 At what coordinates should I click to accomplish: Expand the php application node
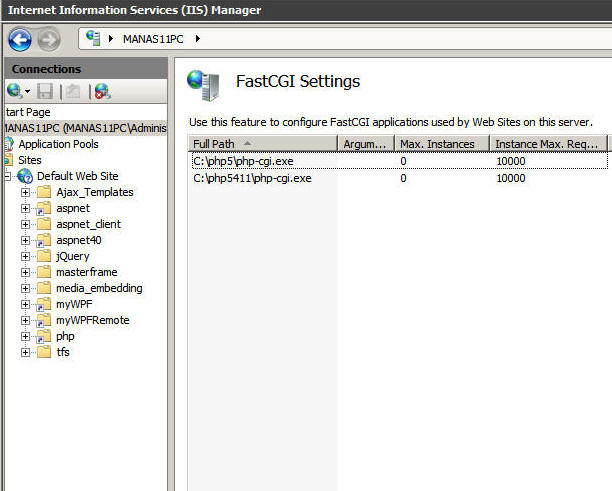(25, 336)
